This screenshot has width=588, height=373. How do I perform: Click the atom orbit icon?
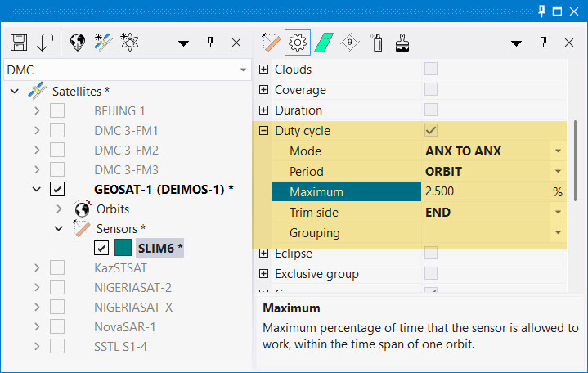point(128,42)
